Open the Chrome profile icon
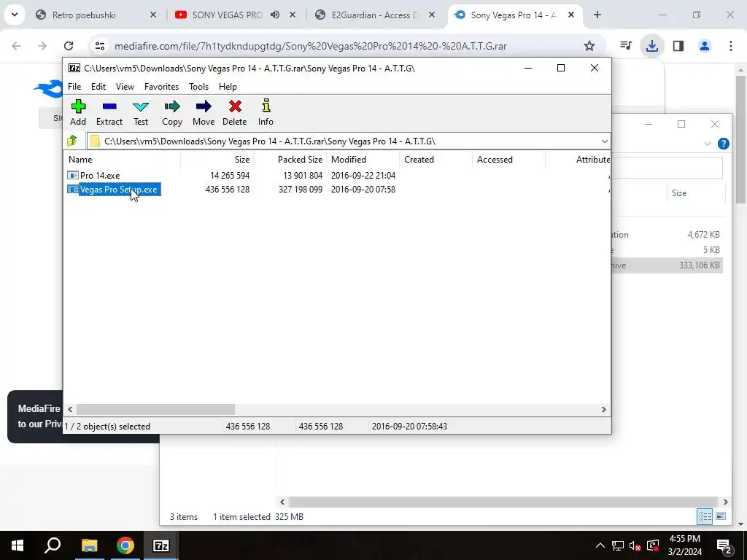 [705, 46]
